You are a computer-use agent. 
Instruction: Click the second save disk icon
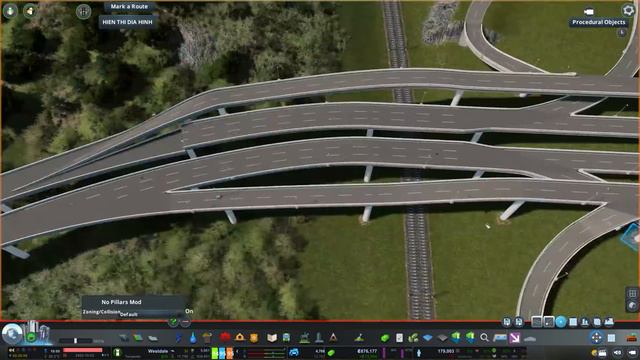coord(519,322)
